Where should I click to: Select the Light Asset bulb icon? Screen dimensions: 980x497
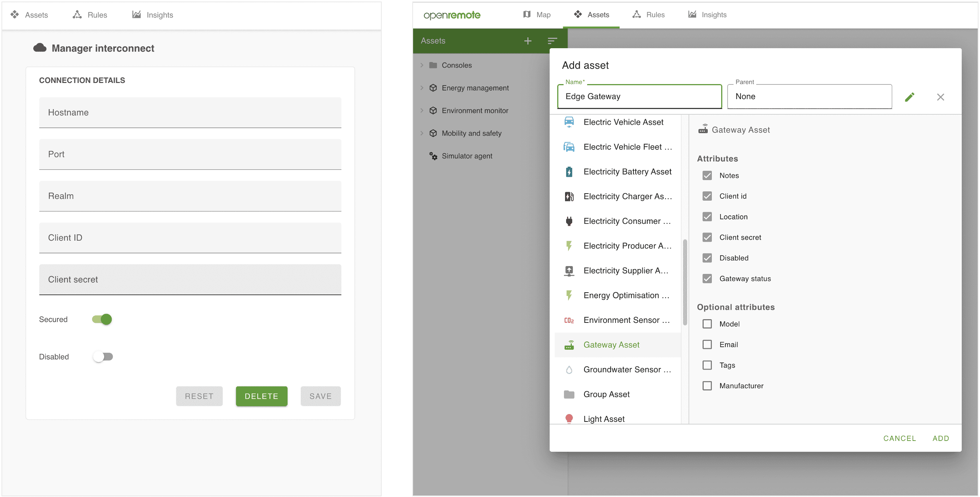click(x=569, y=419)
